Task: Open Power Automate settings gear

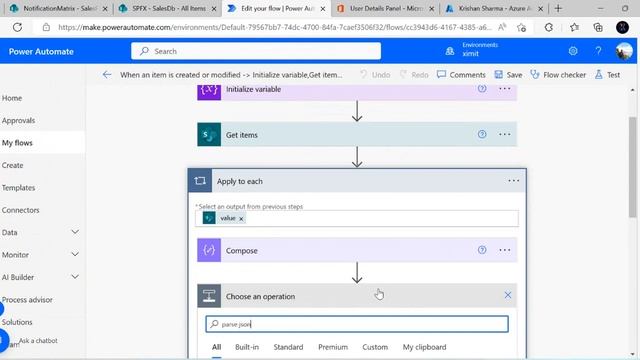Action: pyautogui.click(x=573, y=51)
